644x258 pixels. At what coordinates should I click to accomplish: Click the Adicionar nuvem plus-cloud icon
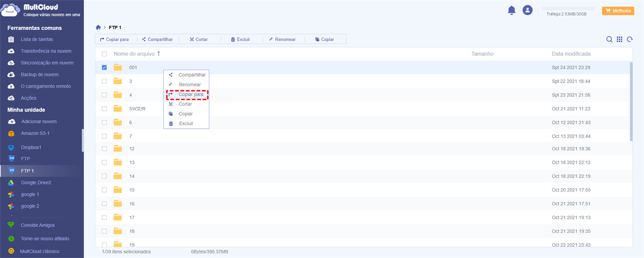pos(11,121)
